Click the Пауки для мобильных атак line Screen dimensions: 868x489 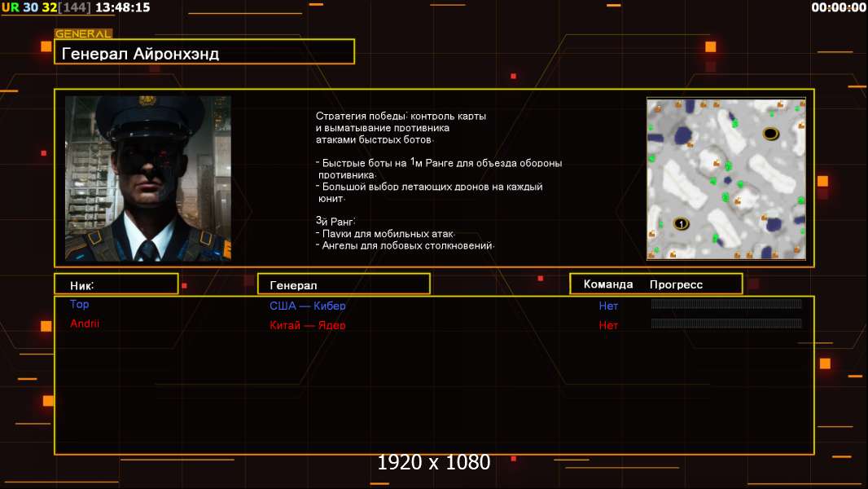click(x=385, y=234)
